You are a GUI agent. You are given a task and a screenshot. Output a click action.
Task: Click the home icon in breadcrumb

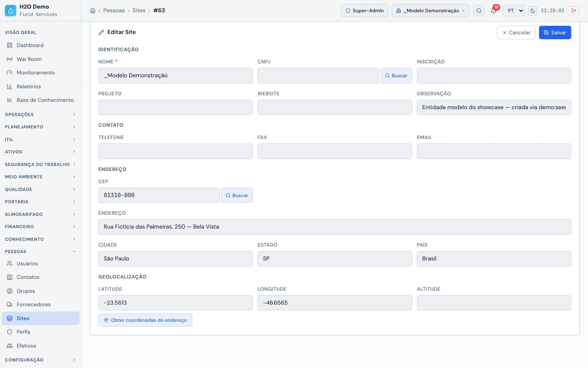click(x=92, y=10)
